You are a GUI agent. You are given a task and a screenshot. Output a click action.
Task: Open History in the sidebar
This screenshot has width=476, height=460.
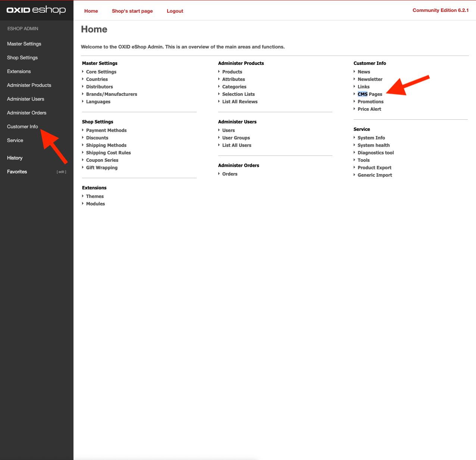15,158
